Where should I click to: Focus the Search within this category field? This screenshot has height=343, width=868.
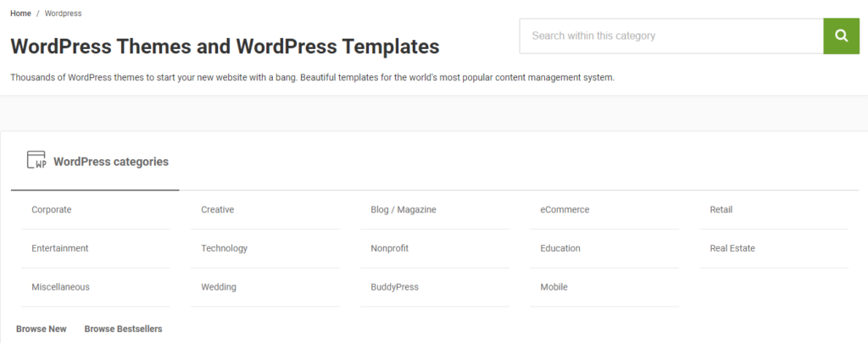[x=671, y=36]
